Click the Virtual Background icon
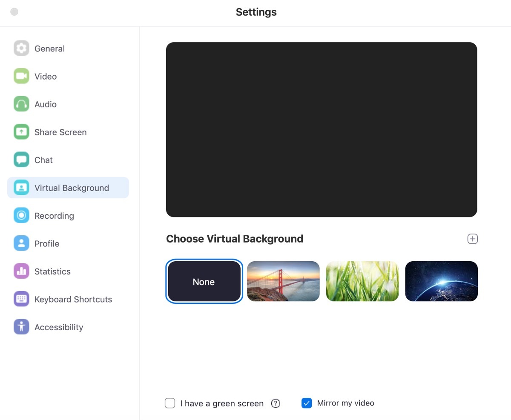This screenshot has height=420, width=511. (x=21, y=187)
